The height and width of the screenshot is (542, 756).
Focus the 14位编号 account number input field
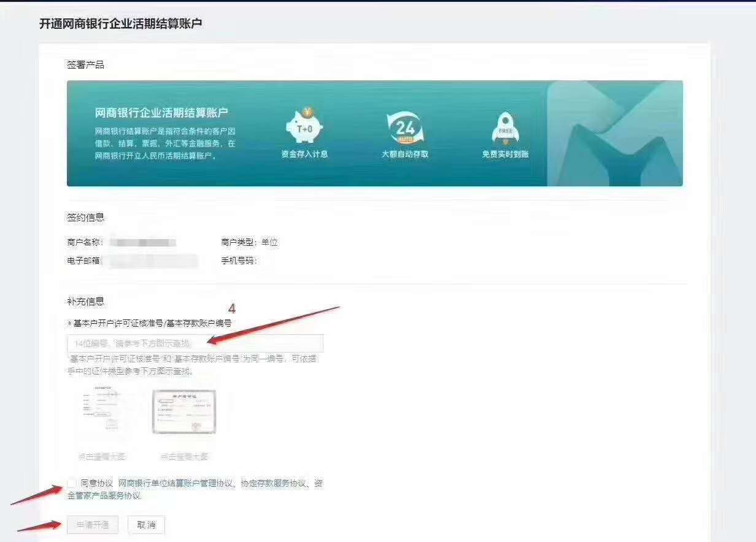(x=195, y=343)
